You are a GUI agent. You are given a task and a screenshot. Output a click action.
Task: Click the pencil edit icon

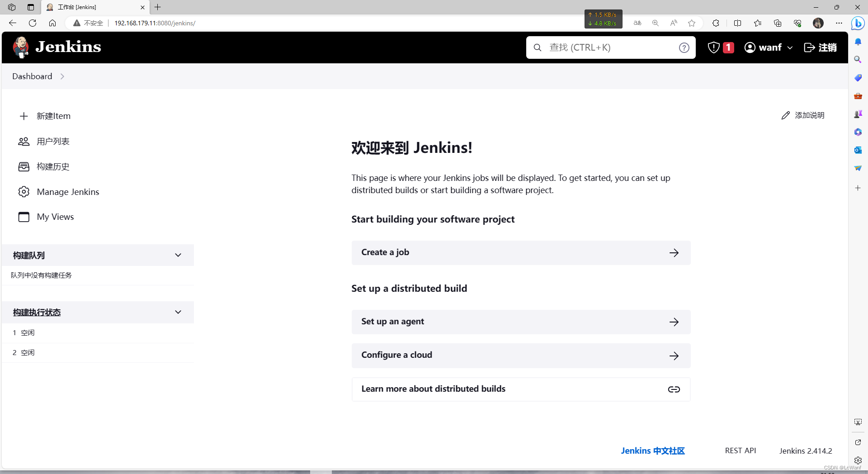(786, 115)
